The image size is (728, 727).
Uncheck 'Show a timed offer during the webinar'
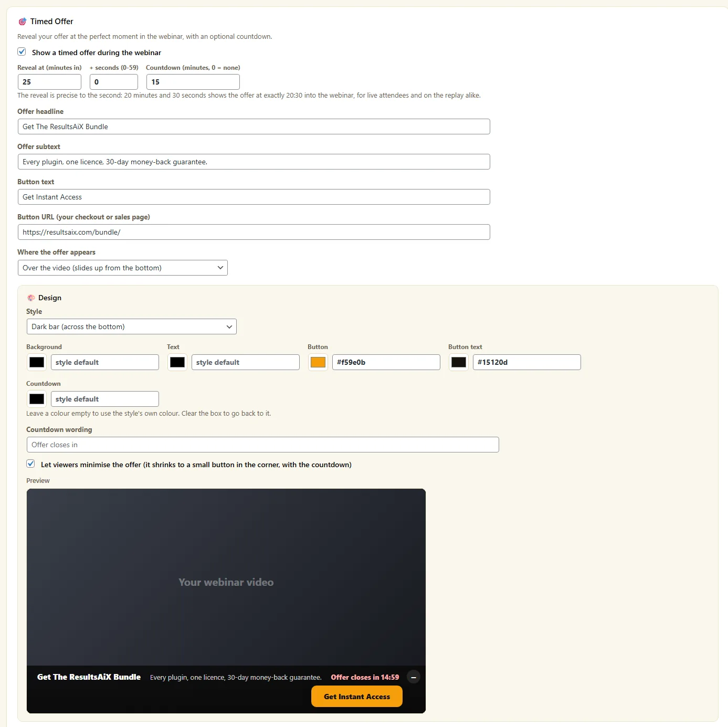point(22,52)
